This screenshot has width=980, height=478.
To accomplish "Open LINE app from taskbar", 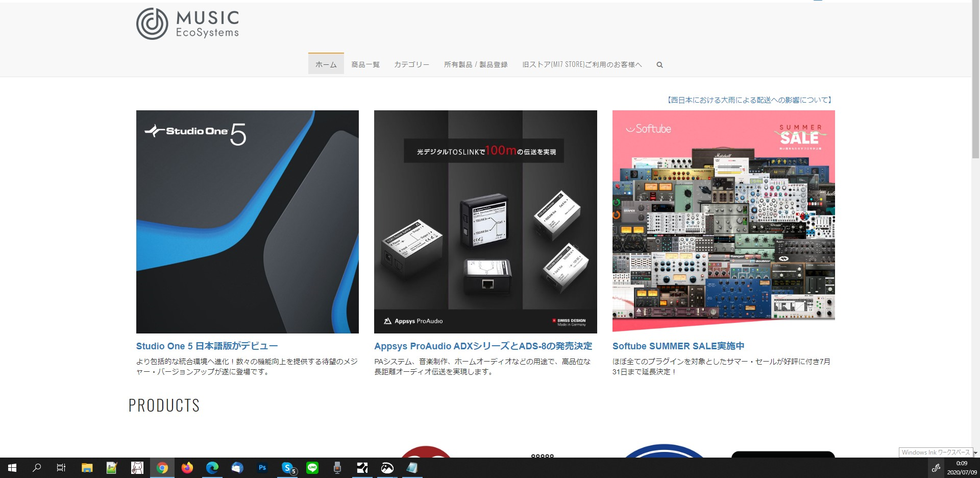I will pyautogui.click(x=312, y=468).
